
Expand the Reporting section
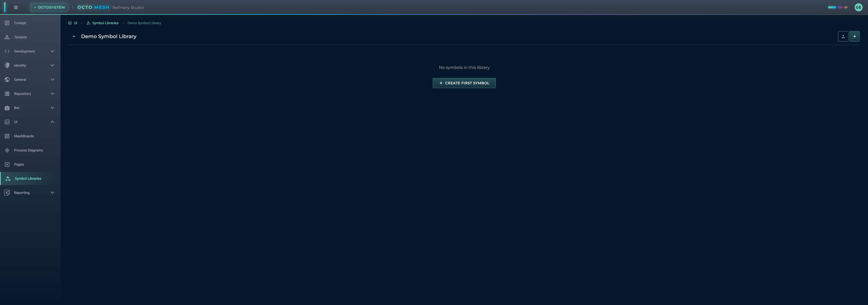pyautogui.click(x=52, y=193)
